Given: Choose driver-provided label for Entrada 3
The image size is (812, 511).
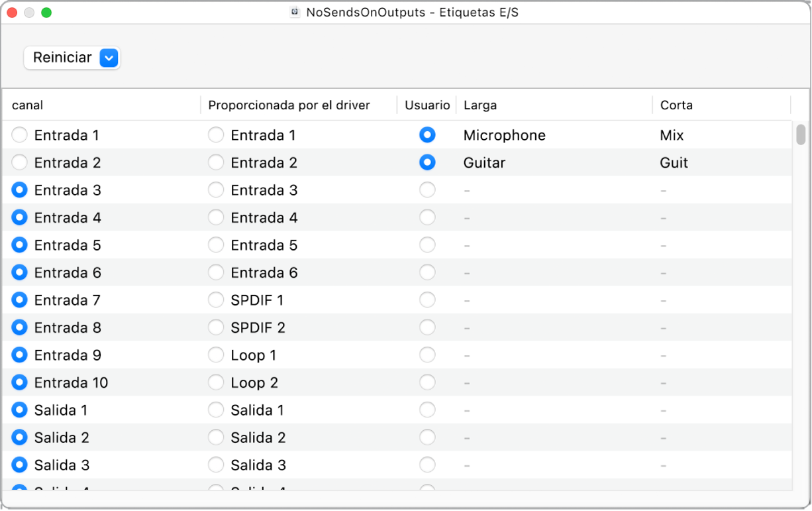Looking at the screenshot, I should coord(216,190).
